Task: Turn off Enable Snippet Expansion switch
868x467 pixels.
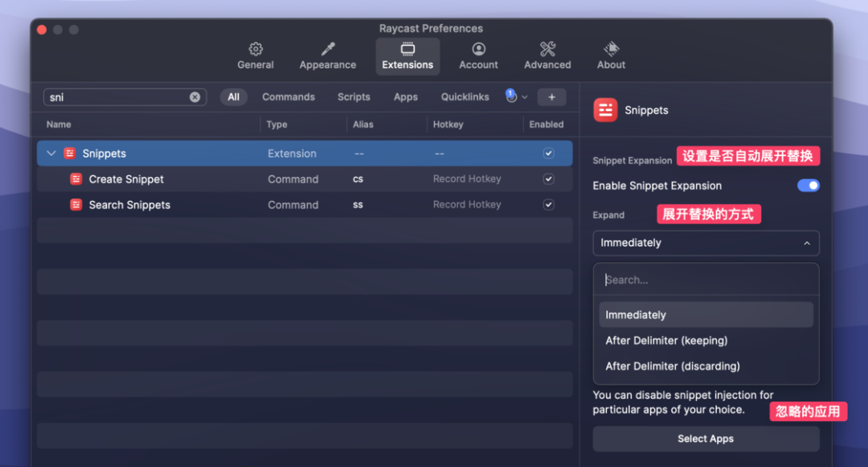Action: 809,186
